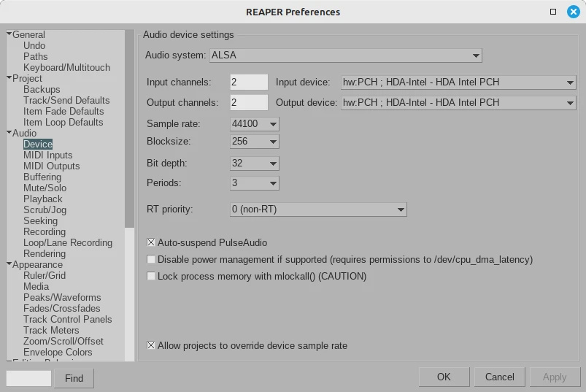Open Keyboard/Multitouch preferences
586x392 pixels.
point(66,67)
